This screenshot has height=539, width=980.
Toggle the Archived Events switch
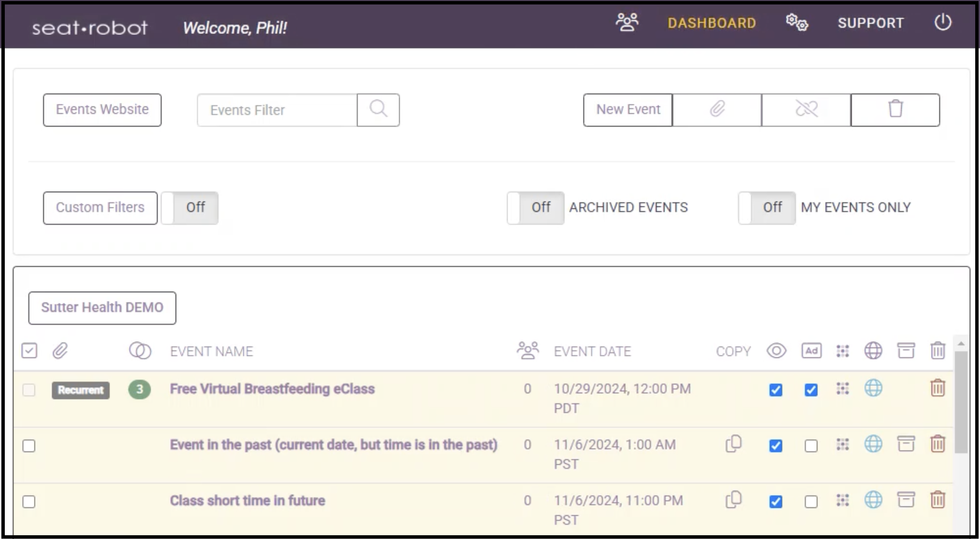point(535,208)
